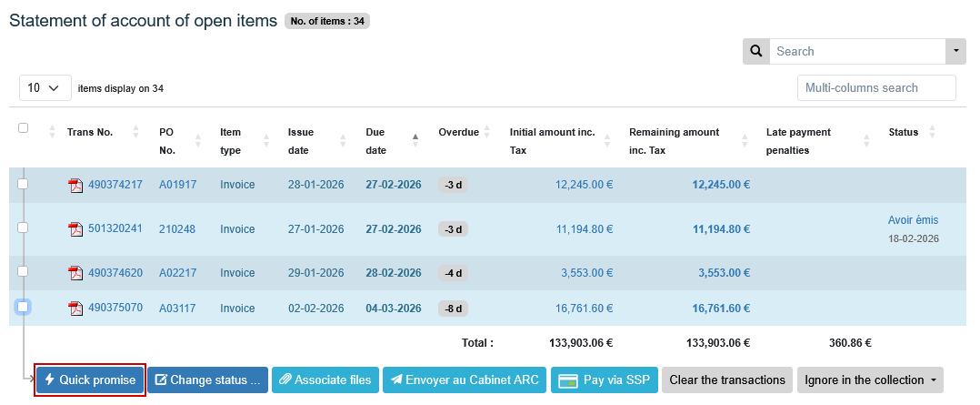The image size is (980, 405).
Task: Click the Issue date column header
Action: 301,140
